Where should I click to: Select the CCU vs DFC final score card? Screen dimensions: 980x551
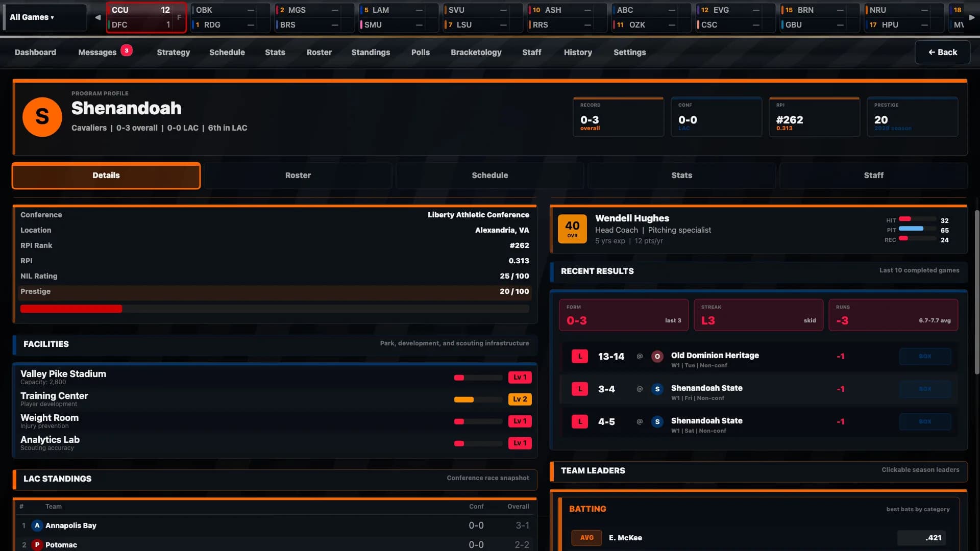(x=146, y=17)
